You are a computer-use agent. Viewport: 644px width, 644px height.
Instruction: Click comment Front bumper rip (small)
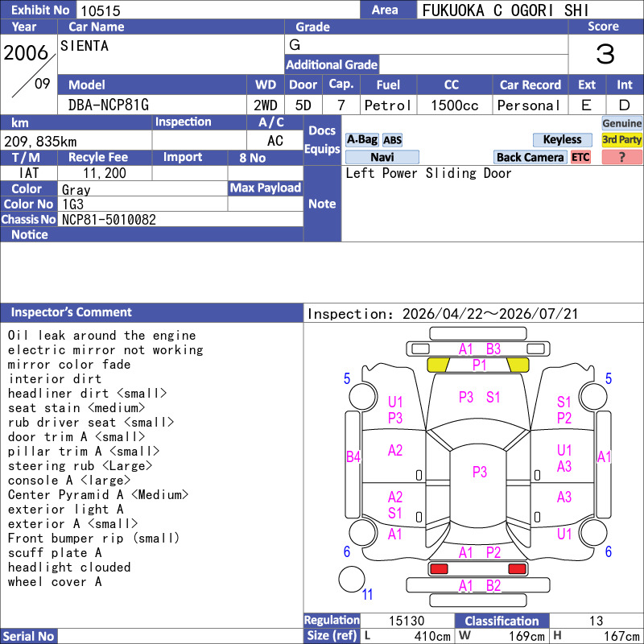93,538
